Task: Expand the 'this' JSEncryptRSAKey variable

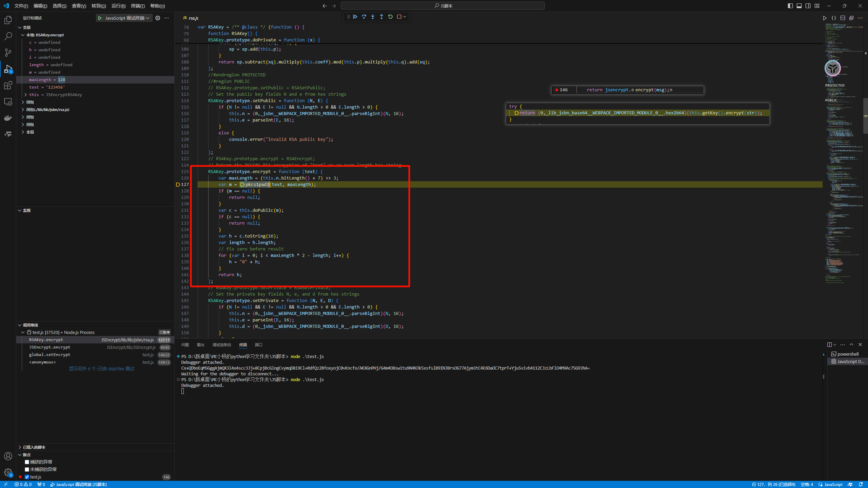Action: tap(26, 95)
